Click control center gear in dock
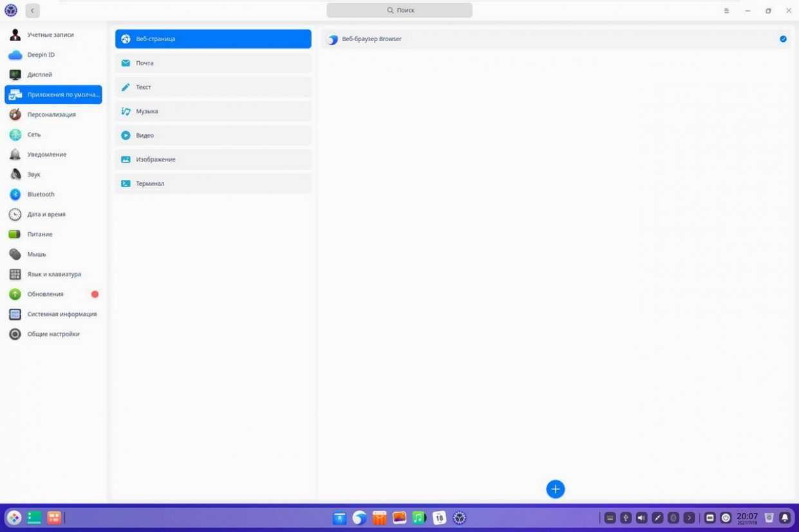Screen dimensions: 799x532 (459, 518)
